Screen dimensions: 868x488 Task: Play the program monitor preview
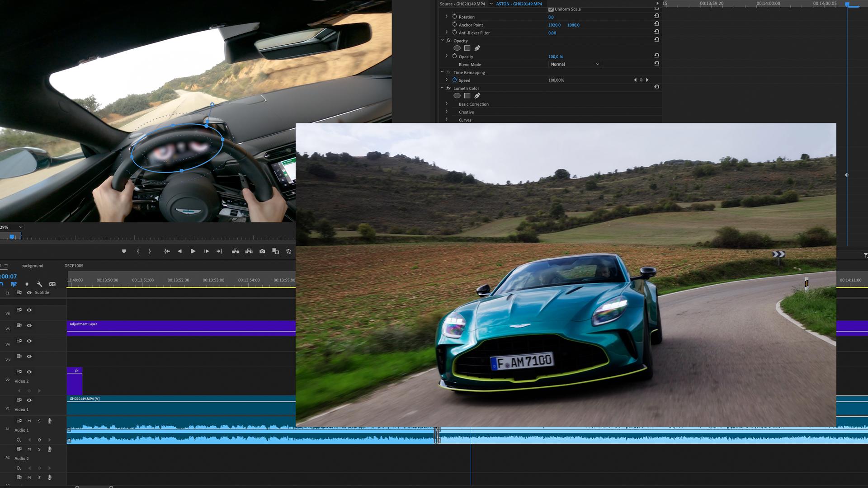point(193,251)
